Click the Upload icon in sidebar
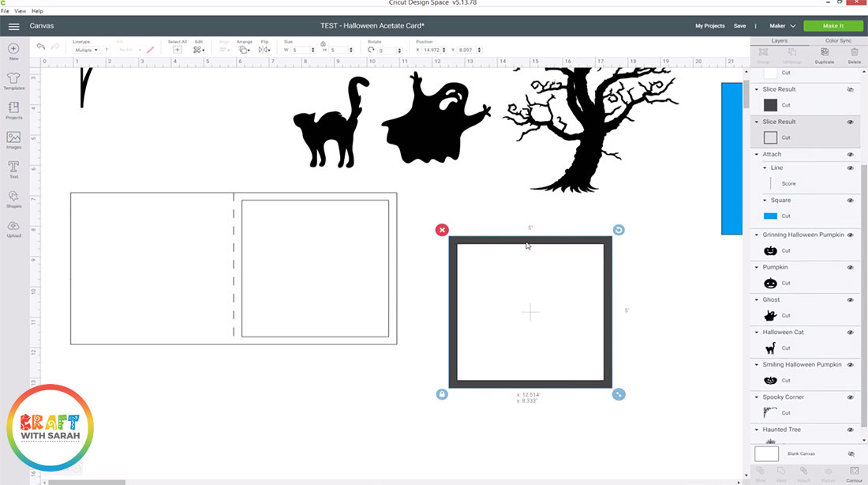This screenshot has height=485, width=868. [13, 228]
